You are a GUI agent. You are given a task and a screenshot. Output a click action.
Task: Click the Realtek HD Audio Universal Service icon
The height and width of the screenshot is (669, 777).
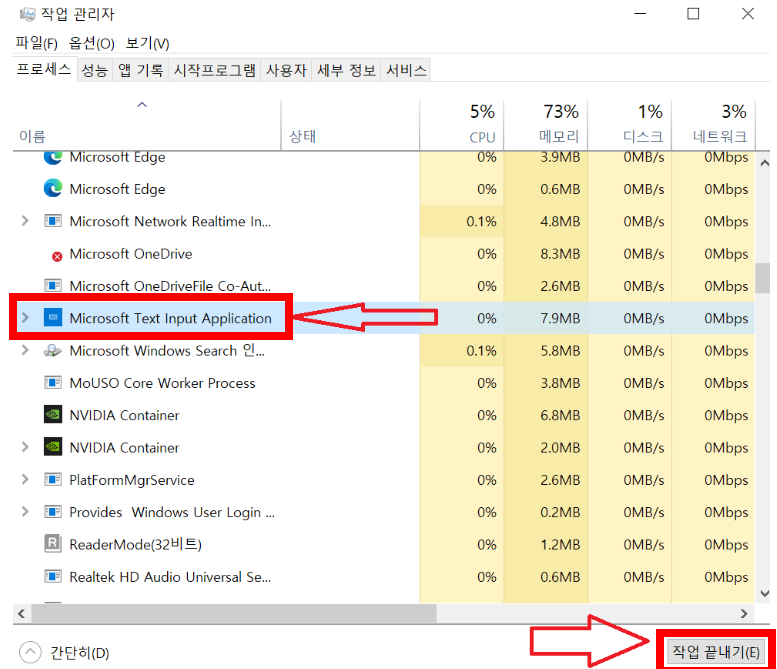(x=53, y=577)
